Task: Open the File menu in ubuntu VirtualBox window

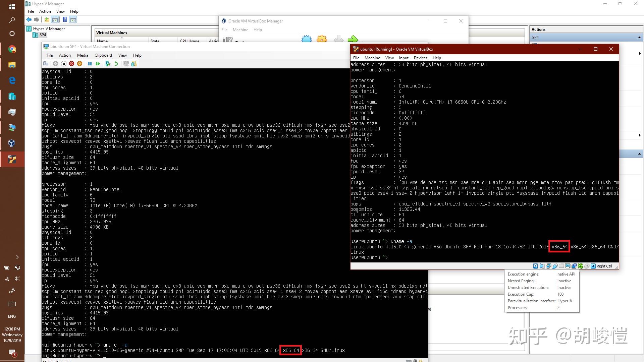Action: pyautogui.click(x=356, y=58)
